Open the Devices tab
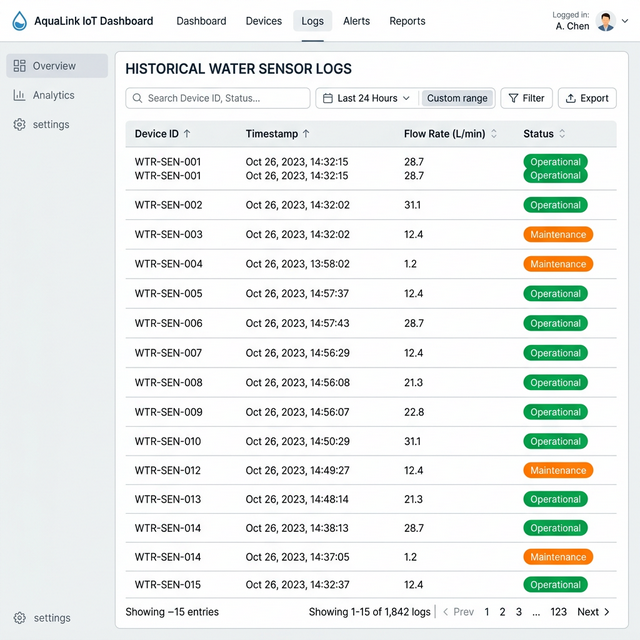 [x=263, y=21]
